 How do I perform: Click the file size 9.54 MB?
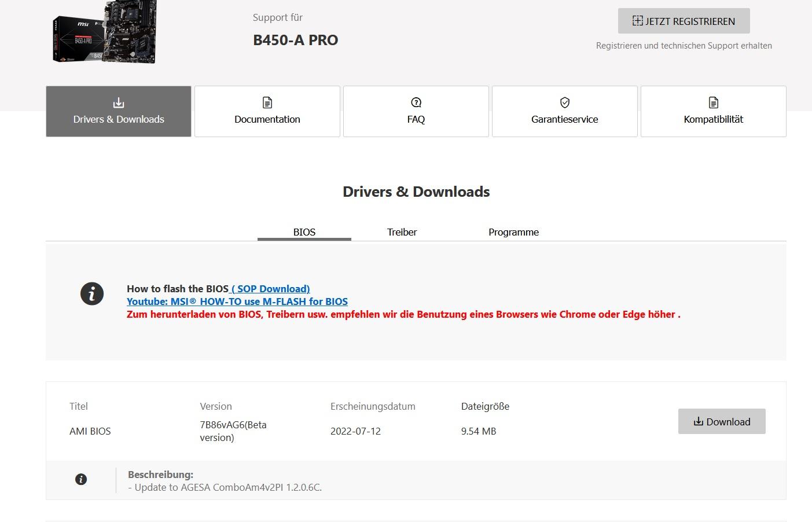click(x=479, y=431)
